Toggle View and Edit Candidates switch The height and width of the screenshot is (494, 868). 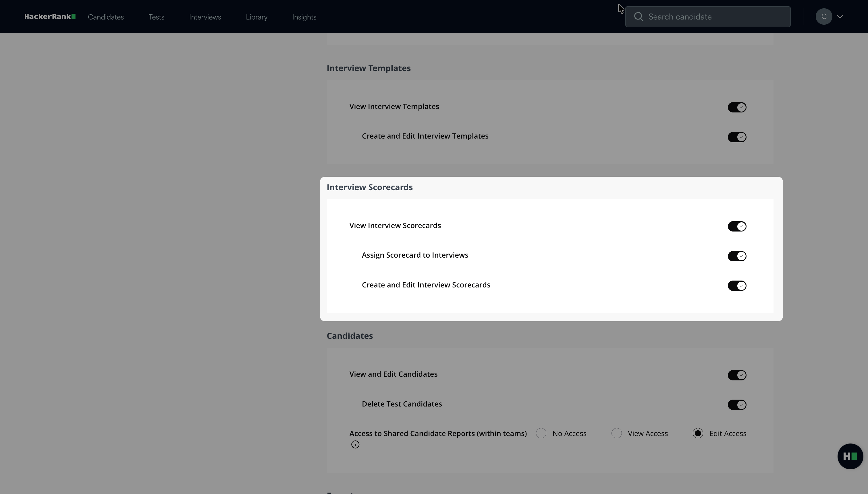pos(736,375)
